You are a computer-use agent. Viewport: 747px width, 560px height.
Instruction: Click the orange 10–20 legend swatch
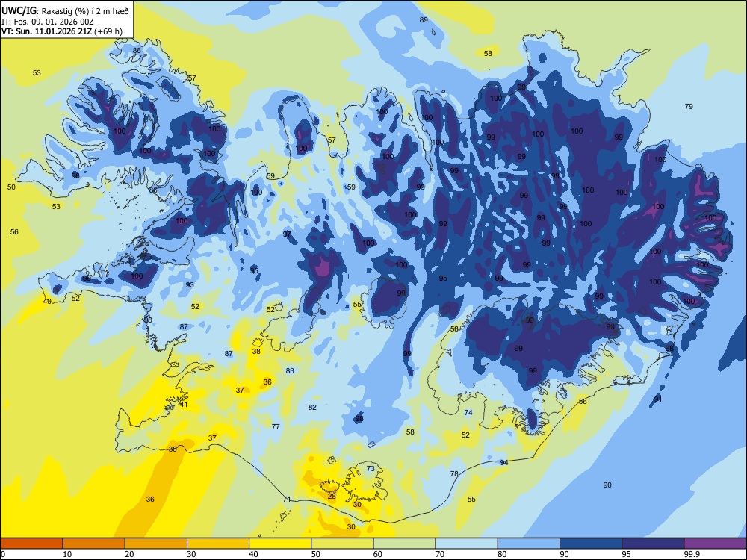[x=94, y=544]
